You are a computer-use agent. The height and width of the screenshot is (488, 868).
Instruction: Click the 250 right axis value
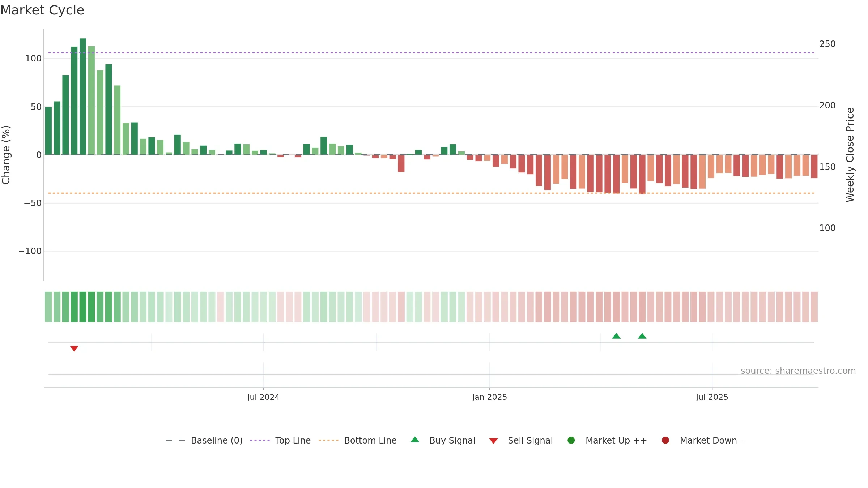click(827, 44)
